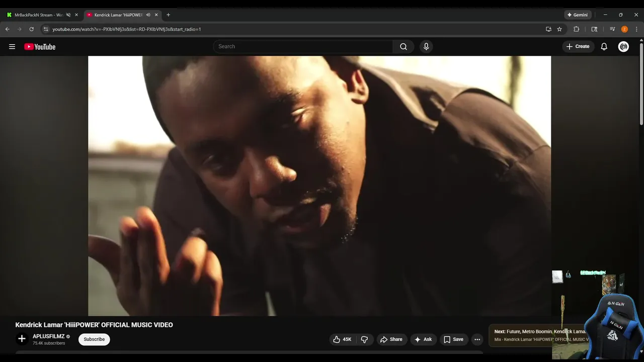Viewport: 644px width, 362px height.
Task: Install app icon in address bar
Action: click(548, 29)
